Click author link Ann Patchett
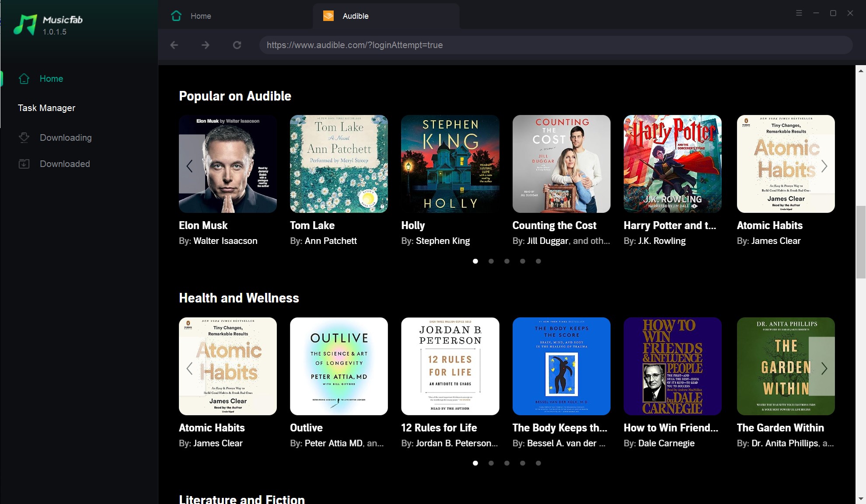Viewport: 866px width, 504px height. tap(331, 241)
